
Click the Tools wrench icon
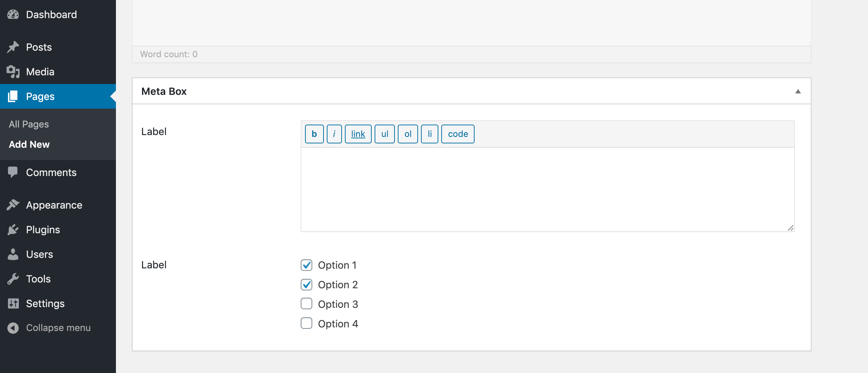(13, 278)
